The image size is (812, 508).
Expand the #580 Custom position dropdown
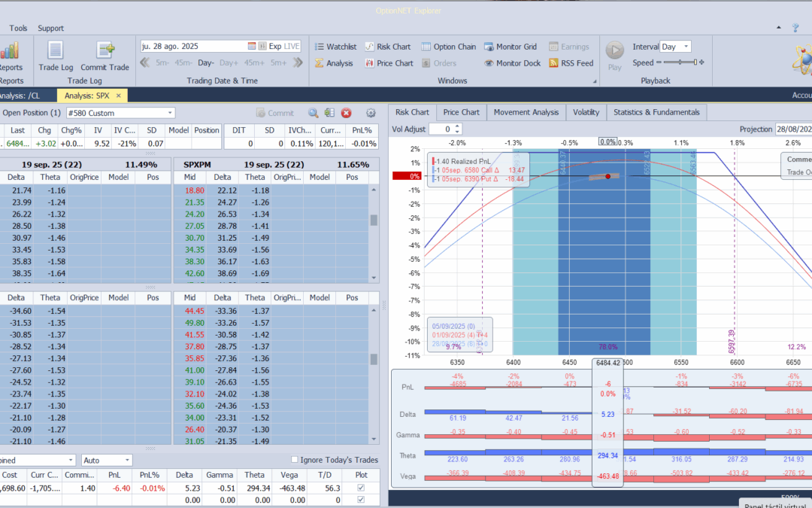click(x=170, y=113)
